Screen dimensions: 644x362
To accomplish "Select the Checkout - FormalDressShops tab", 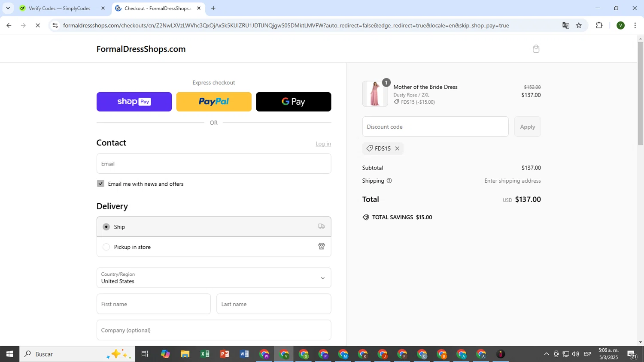I will pos(158,8).
